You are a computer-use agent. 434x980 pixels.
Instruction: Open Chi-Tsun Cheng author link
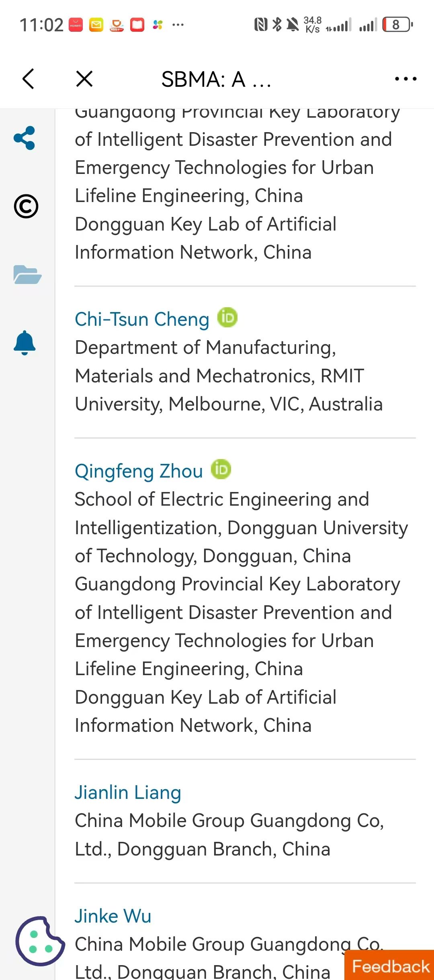coord(142,320)
